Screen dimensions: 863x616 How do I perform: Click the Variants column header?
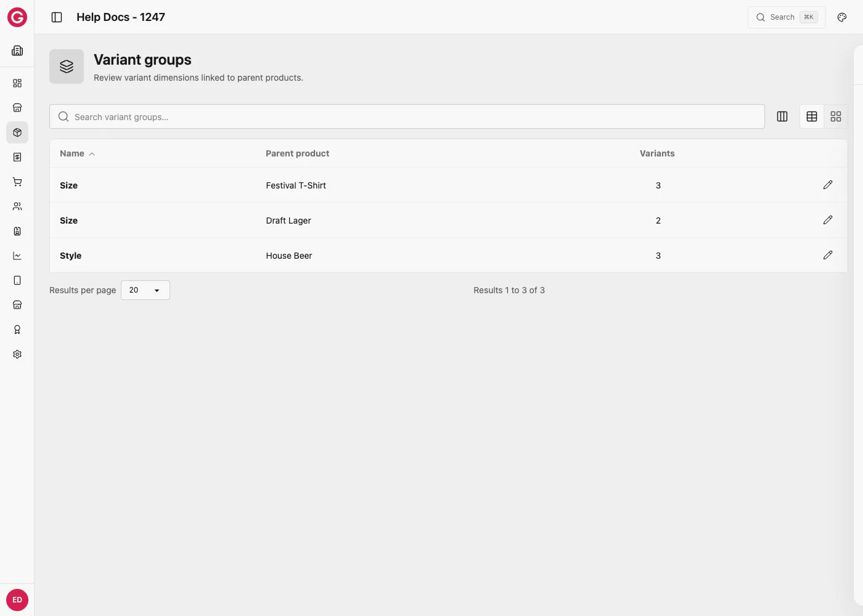(657, 153)
